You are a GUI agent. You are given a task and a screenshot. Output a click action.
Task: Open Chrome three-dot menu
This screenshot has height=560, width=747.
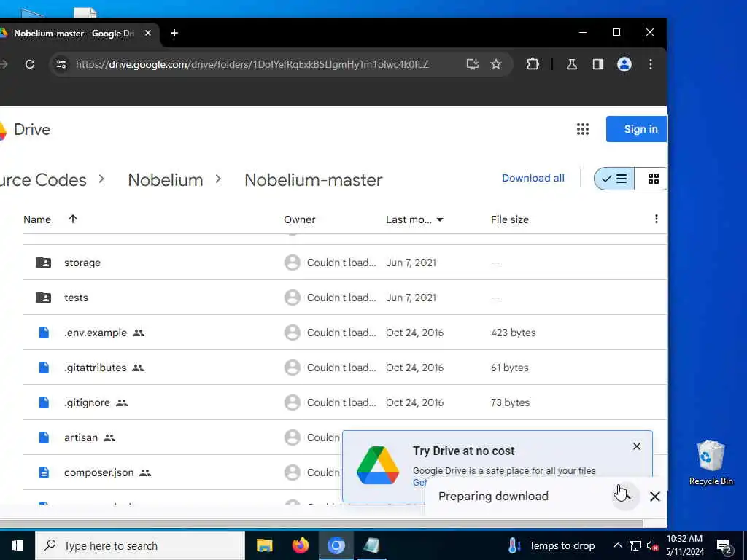click(650, 64)
